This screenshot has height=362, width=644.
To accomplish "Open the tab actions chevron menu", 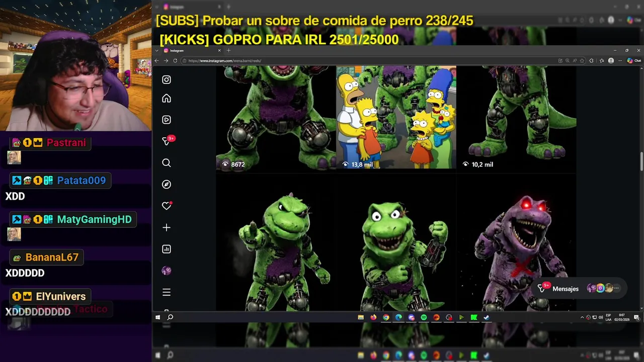I will (x=156, y=50).
